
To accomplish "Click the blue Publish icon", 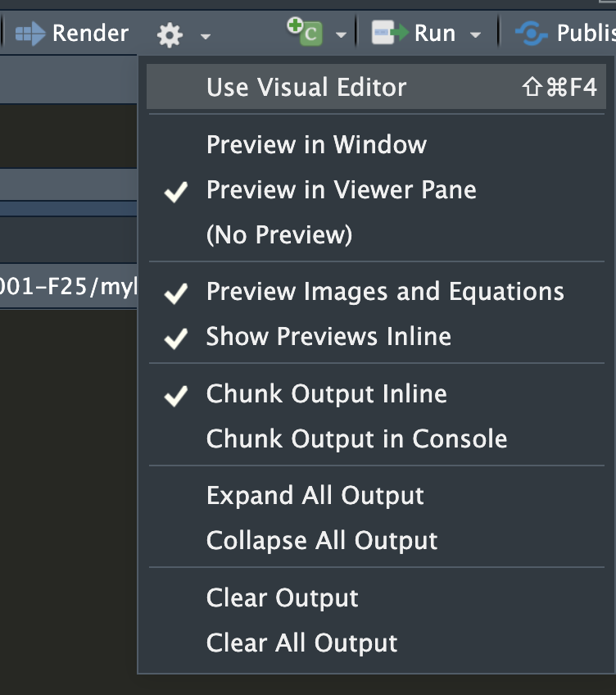I will coord(532,34).
